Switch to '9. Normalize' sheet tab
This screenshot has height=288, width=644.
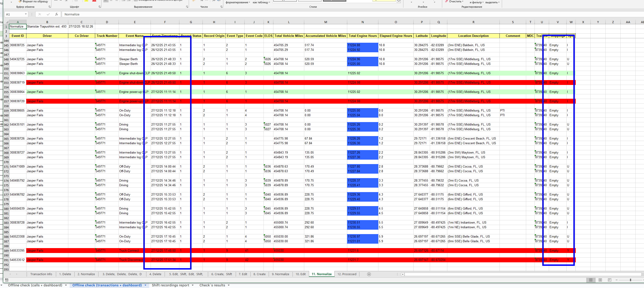pyautogui.click(x=280, y=274)
